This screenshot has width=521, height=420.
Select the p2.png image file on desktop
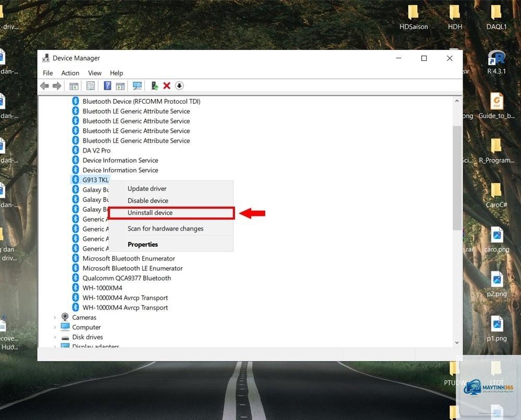(x=497, y=284)
